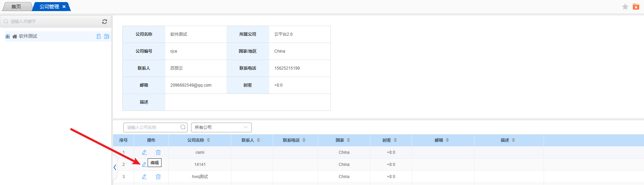Edit the cemi company row

145,152
